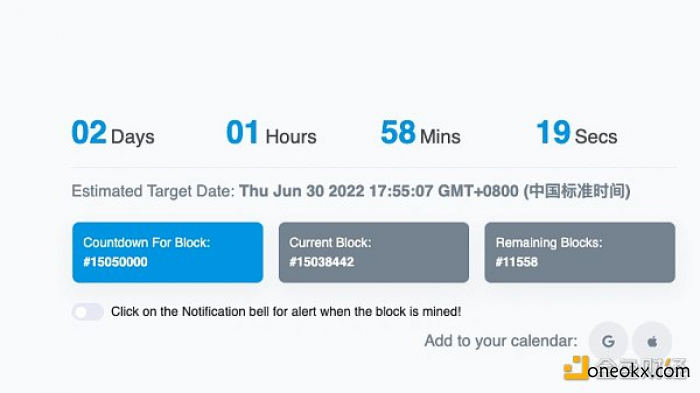700x393 pixels.
Task: Click the Estimated Target Date timestamp
Action: [435, 191]
